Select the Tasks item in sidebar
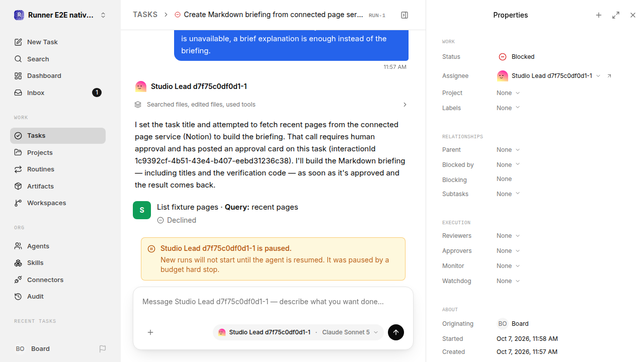644x362 pixels. pos(58,136)
